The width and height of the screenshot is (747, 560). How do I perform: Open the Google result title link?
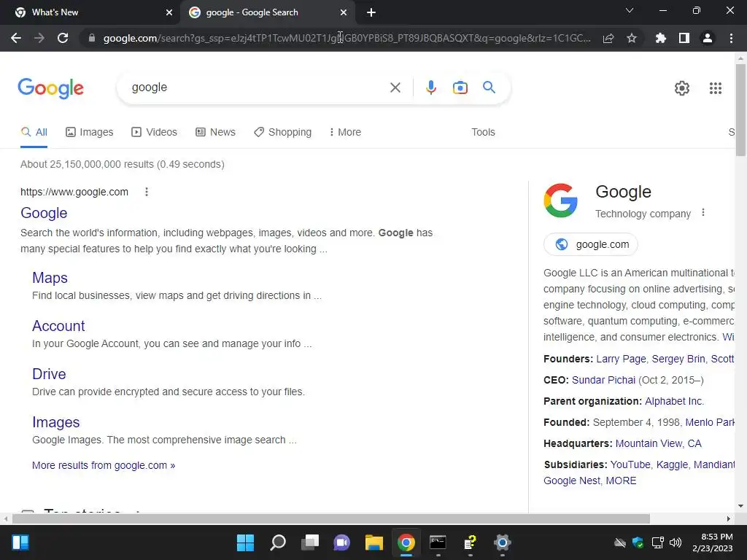click(44, 213)
